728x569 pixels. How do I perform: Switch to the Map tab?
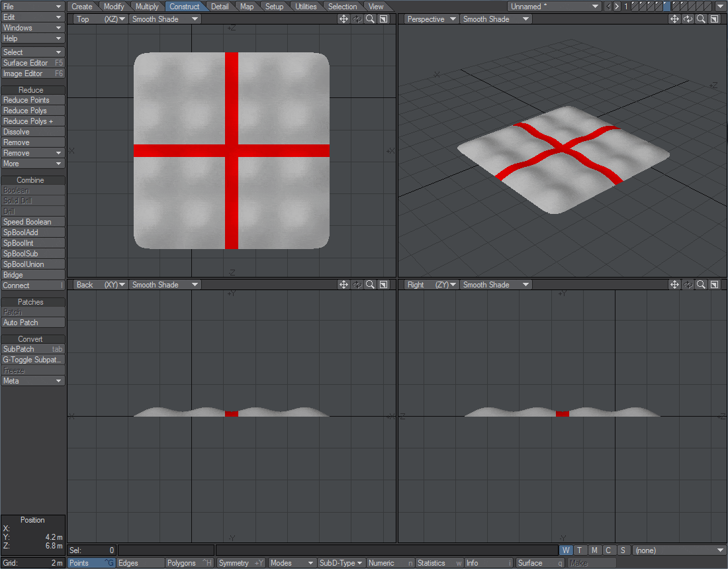pos(247,7)
